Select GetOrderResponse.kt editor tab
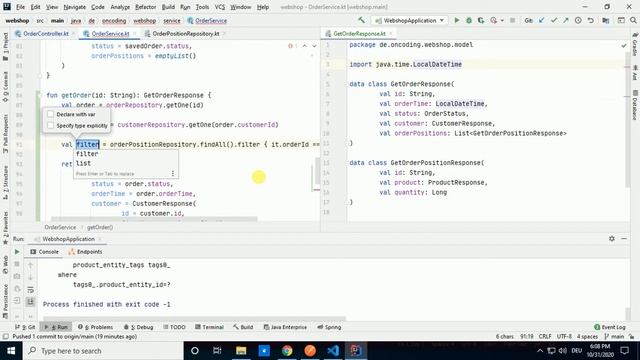The width and height of the screenshot is (640, 360). [359, 33]
